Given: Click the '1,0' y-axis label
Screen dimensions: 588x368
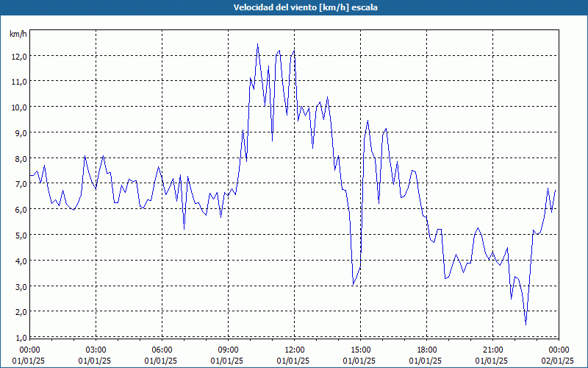Looking at the screenshot, I should point(21,338).
